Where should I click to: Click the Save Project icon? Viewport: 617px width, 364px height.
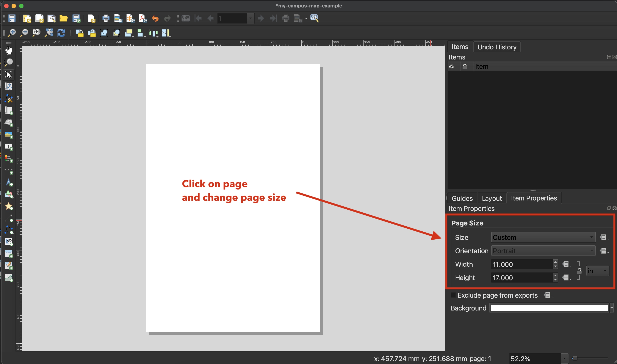coord(12,18)
